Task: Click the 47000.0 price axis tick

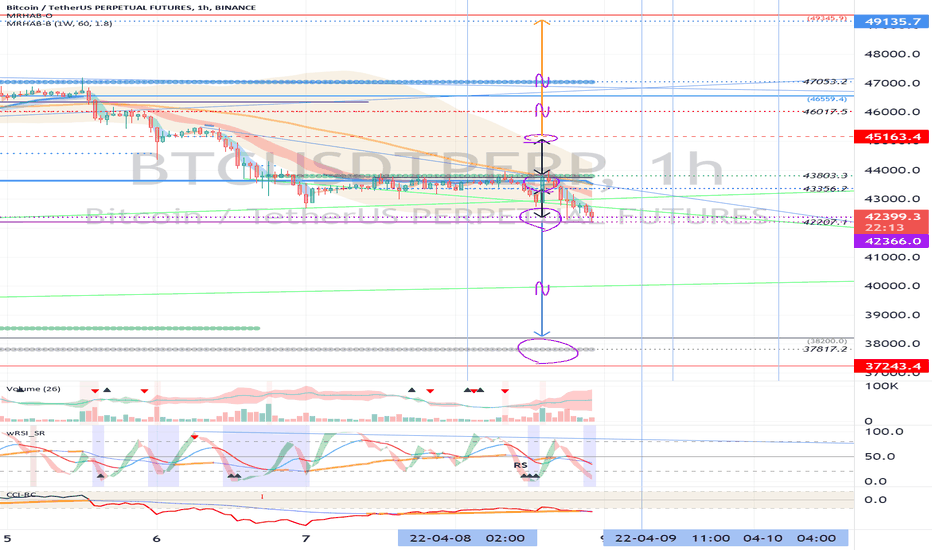Action: (x=892, y=83)
